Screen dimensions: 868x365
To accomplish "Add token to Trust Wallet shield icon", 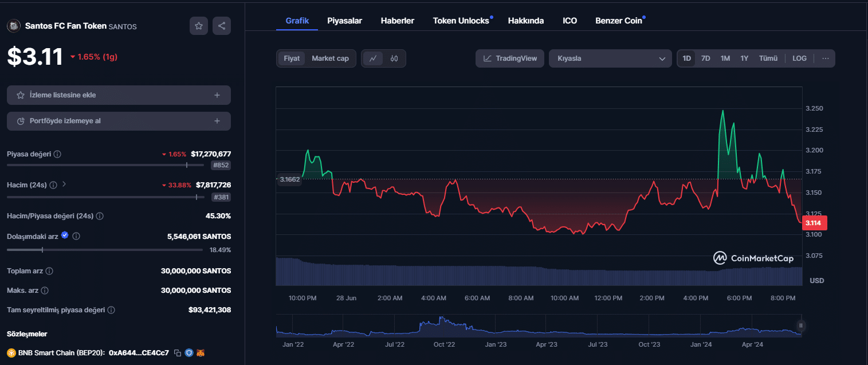I will pyautogui.click(x=189, y=353).
